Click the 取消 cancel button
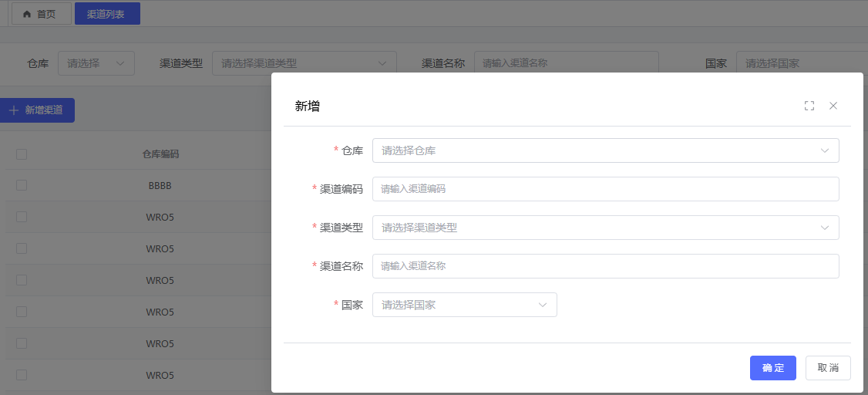This screenshot has height=395, width=868. pyautogui.click(x=828, y=368)
